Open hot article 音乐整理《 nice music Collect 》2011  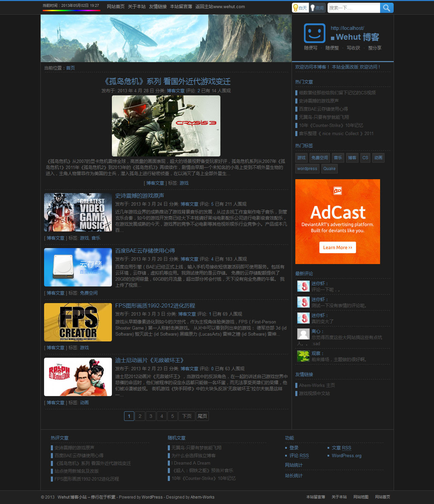(336, 133)
